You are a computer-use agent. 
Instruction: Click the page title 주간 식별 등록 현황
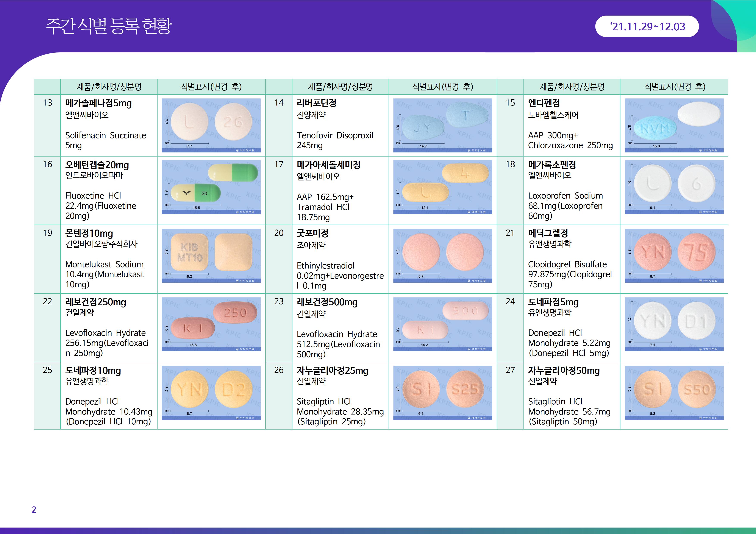[109, 26]
